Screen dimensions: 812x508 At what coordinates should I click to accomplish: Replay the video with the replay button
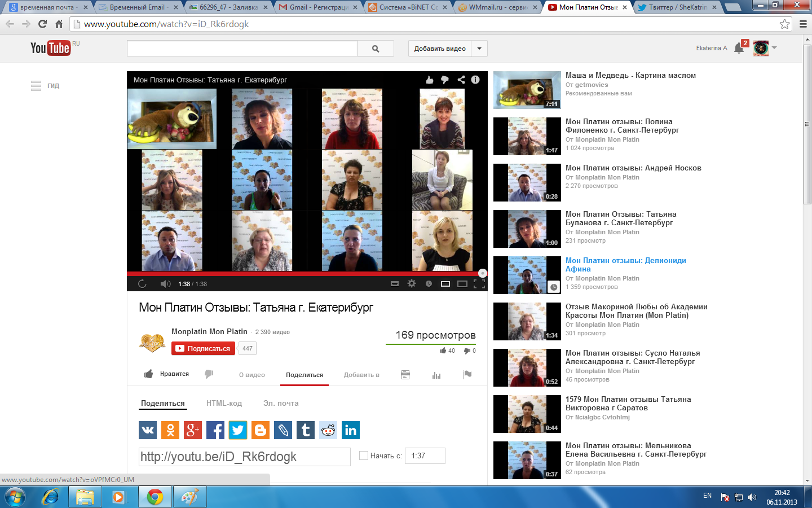142,284
